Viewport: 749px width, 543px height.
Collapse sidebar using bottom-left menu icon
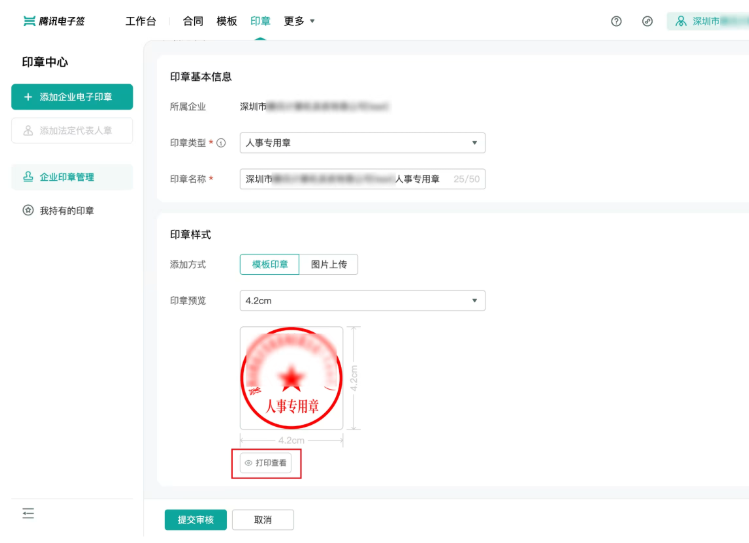28,513
